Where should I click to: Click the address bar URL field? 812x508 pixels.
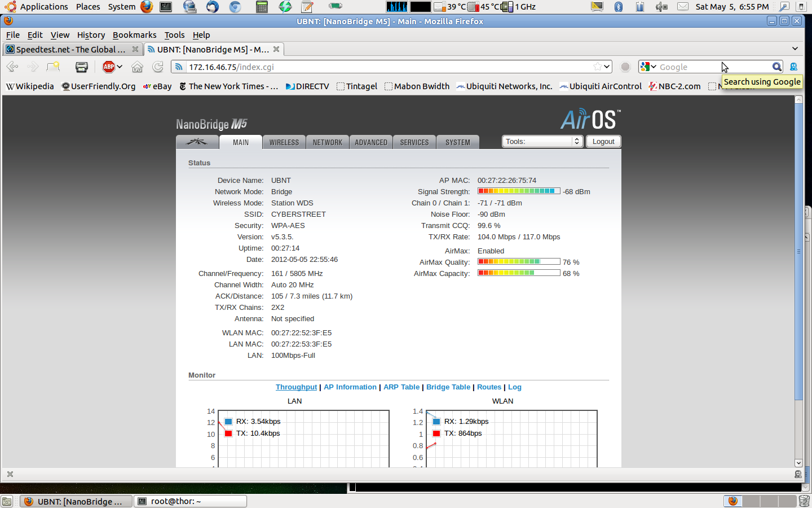[x=383, y=67]
